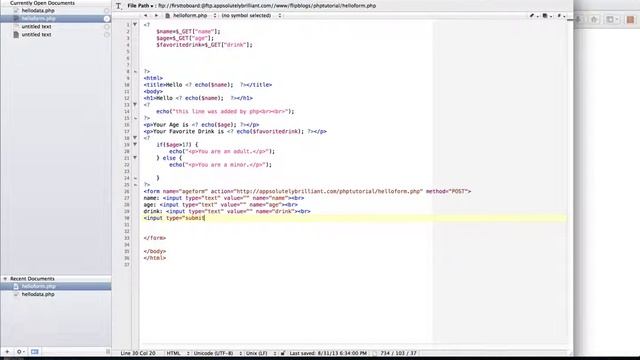Click the Line 30 Col 20 status indicator
Viewport: 640px width, 360px height.
[138, 353]
